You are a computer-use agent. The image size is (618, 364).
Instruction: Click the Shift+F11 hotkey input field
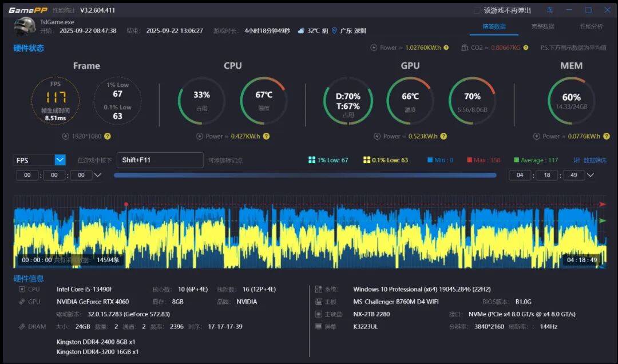coord(160,160)
